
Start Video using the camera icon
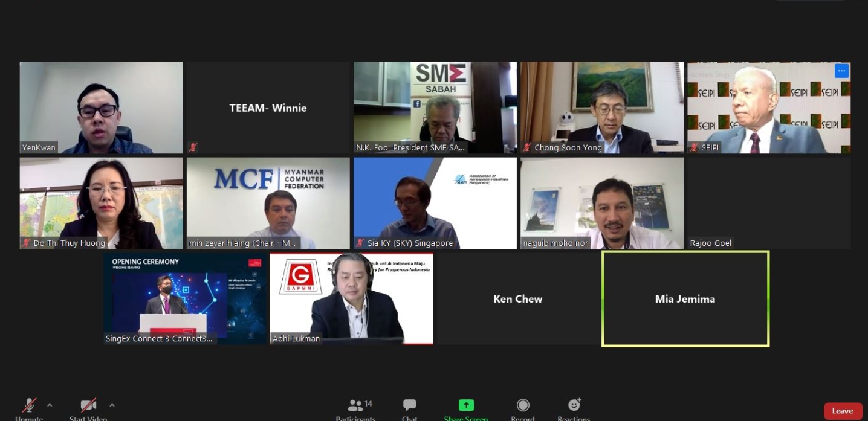[x=88, y=405]
